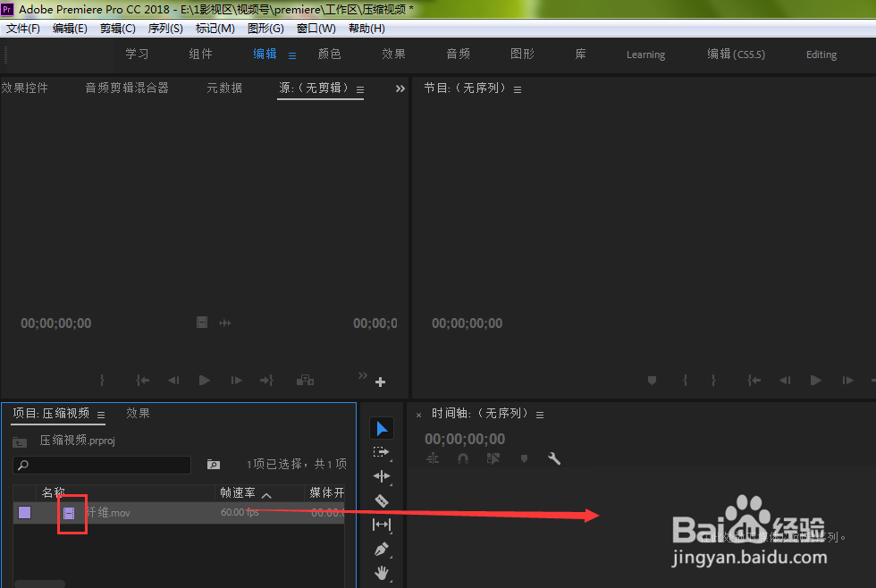Select the Hand tool
The height and width of the screenshot is (588, 876).
382,573
